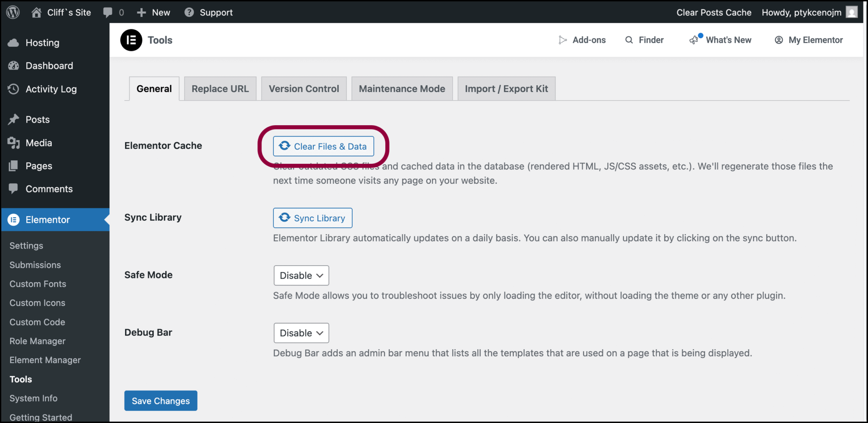The image size is (868, 423).
Task: Click the Hosting icon in the sidebar
Action: point(14,42)
